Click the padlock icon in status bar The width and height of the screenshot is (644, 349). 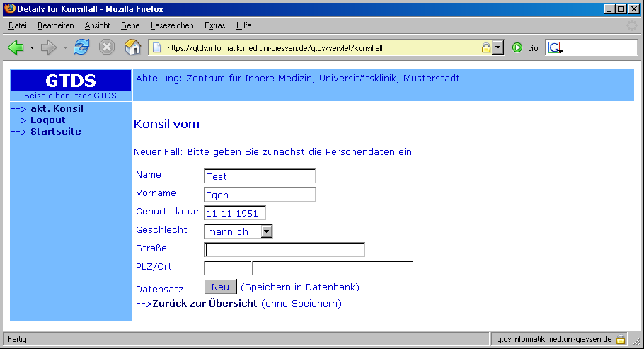[x=620, y=340]
